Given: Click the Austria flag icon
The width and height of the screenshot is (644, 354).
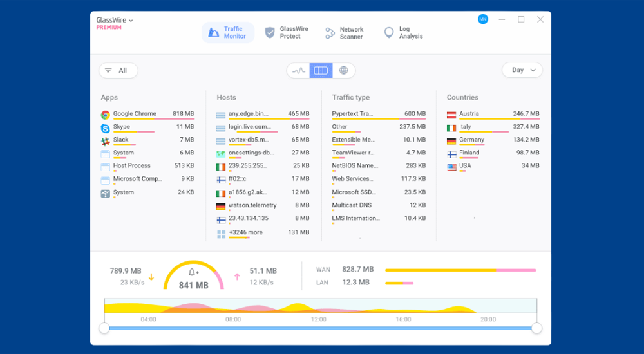Looking at the screenshot, I should coord(451,115).
